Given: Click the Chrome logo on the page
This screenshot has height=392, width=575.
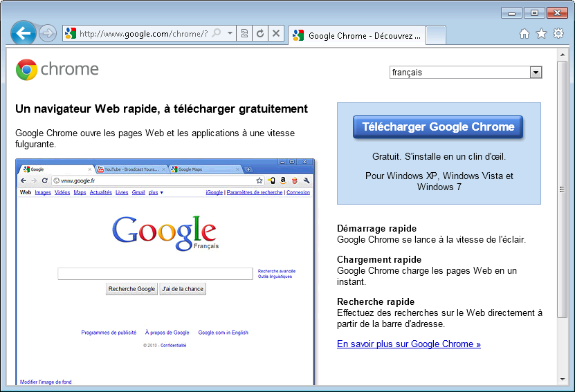Looking at the screenshot, I should (x=57, y=69).
